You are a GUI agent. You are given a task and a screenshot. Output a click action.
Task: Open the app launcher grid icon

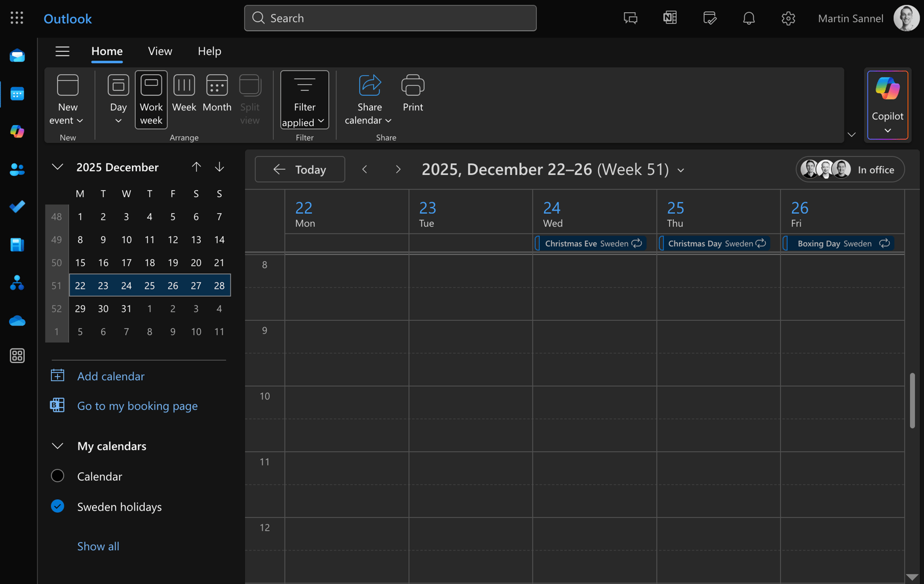click(17, 19)
